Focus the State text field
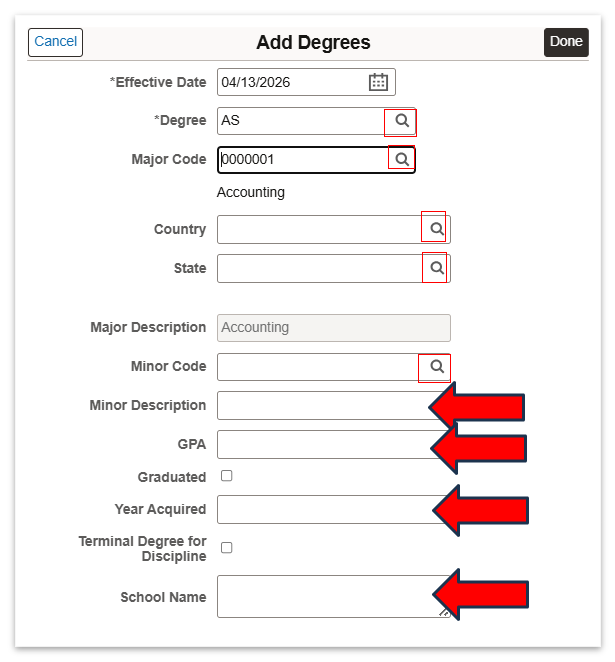The height and width of the screenshot is (662, 615). (318, 268)
